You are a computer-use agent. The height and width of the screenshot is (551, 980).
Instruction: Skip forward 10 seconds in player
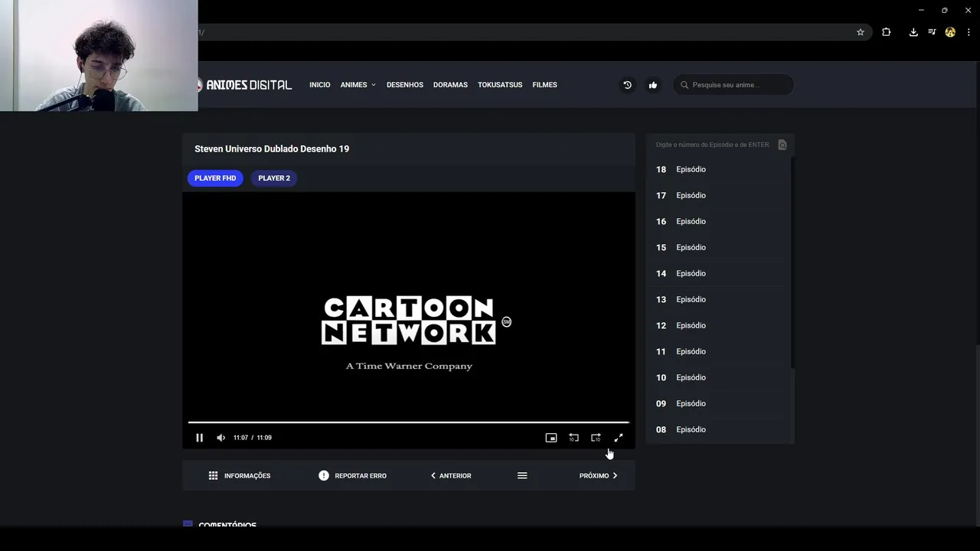596,438
